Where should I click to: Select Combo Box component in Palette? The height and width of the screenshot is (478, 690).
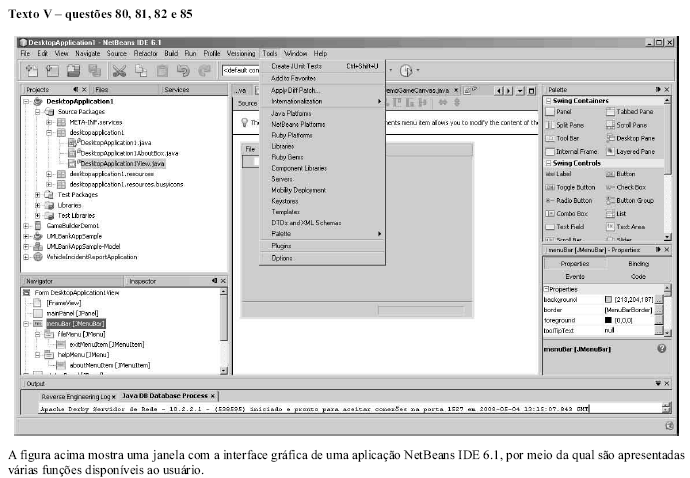click(567, 214)
